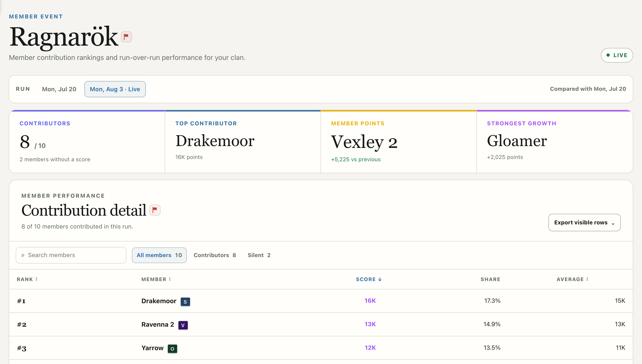
Task: Focus the Search members input field
Action: [x=71, y=255]
